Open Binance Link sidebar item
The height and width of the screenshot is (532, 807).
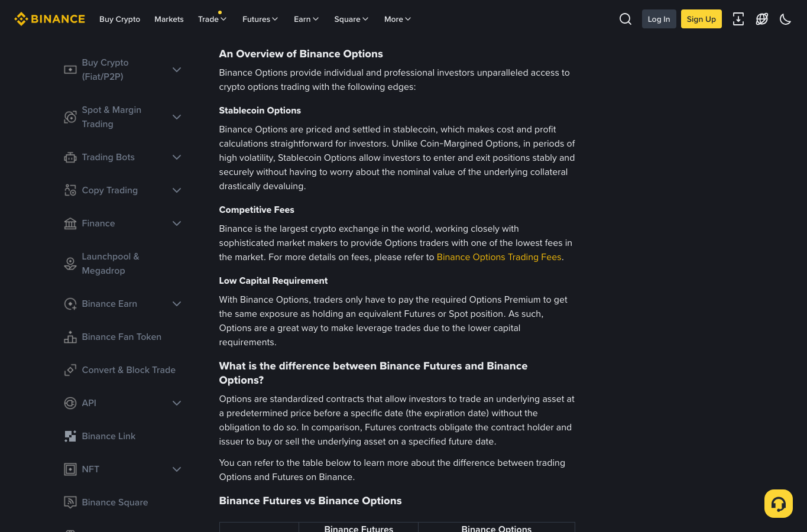tap(109, 436)
